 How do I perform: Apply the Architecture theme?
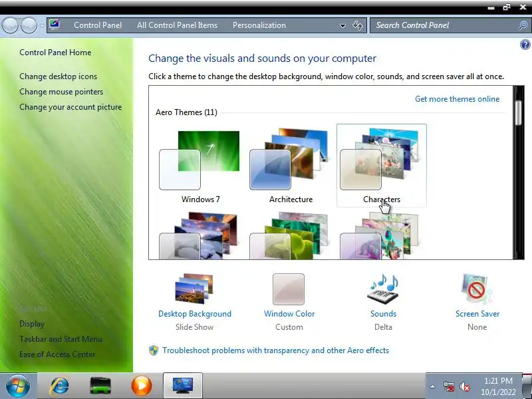pyautogui.click(x=291, y=166)
